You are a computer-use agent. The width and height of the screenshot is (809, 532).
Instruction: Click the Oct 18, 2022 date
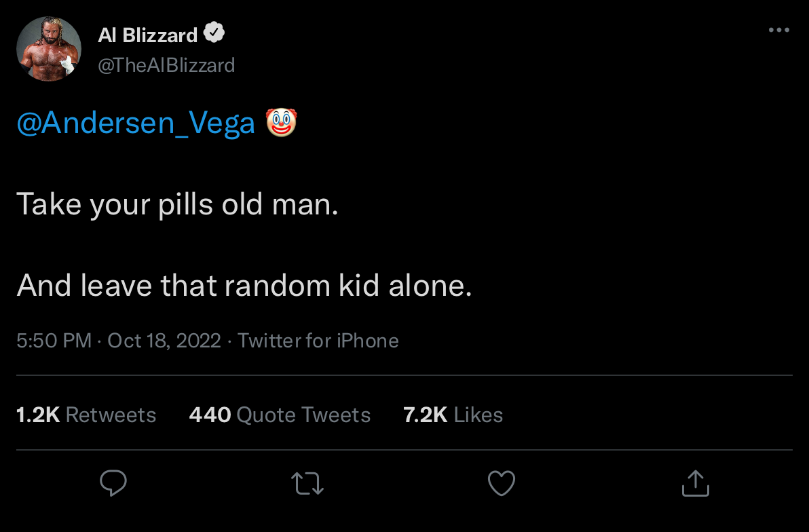pos(164,340)
